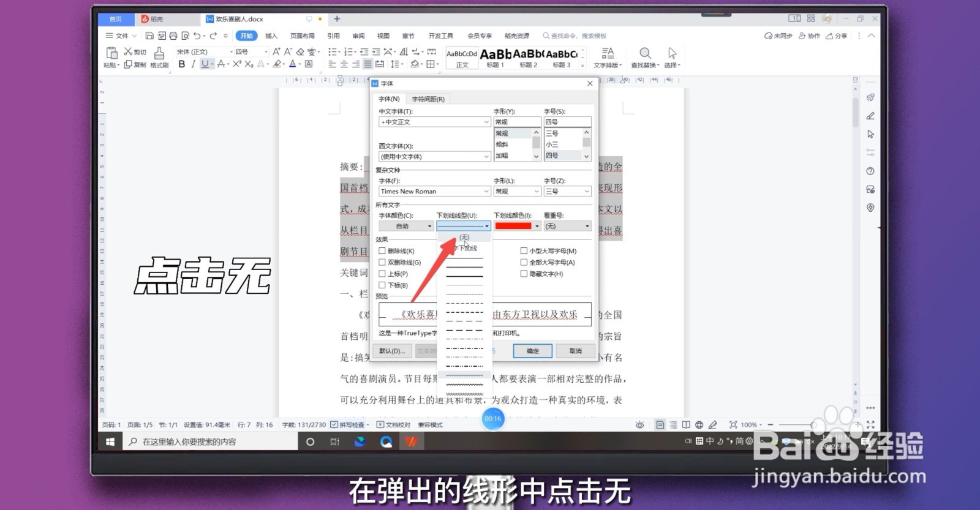This screenshot has height=510, width=980.
Task: Click the Text Layout 文字排版 icon
Action: (608, 53)
